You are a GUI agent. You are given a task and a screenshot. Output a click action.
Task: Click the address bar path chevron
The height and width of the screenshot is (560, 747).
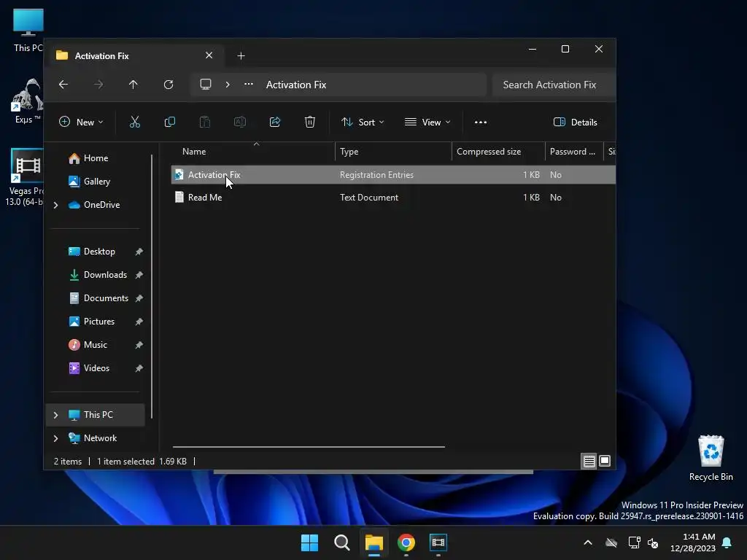pyautogui.click(x=228, y=85)
